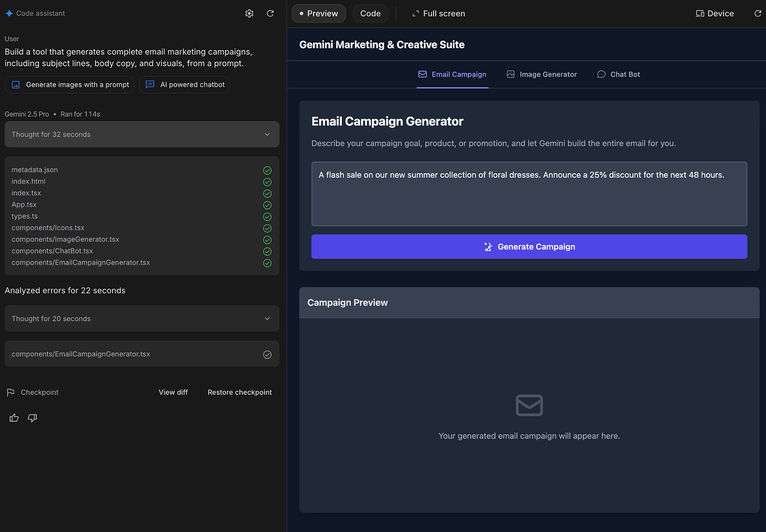766x532 pixels.
Task: Click the components/ImageGenerator.tsx file name
Action: click(x=65, y=239)
